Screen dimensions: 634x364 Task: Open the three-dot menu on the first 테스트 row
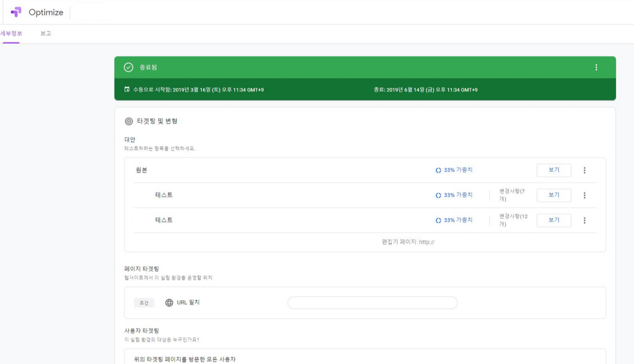[584, 195]
